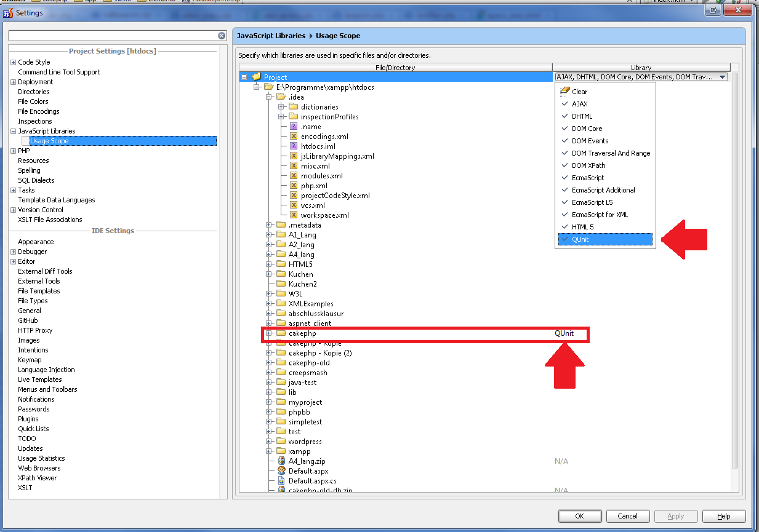Click the php.xml file icon
The image size is (759, 532).
click(x=294, y=185)
